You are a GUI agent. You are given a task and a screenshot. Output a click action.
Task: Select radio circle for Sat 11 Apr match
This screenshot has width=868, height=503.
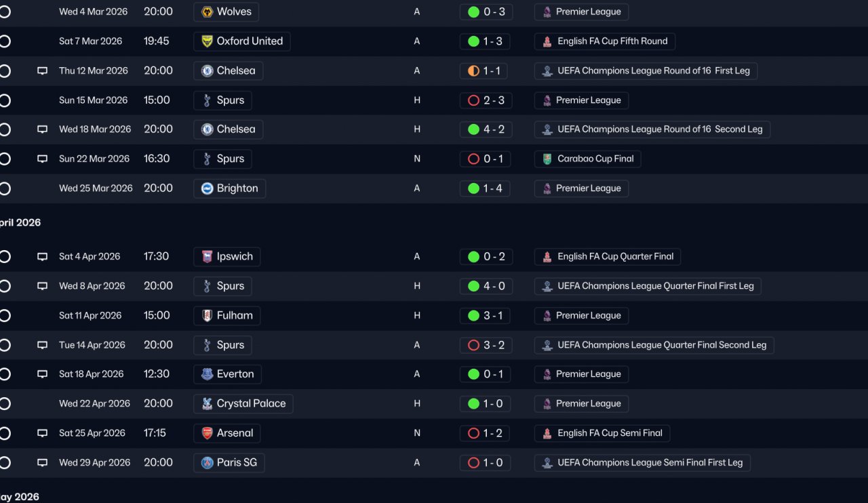pyautogui.click(x=5, y=315)
